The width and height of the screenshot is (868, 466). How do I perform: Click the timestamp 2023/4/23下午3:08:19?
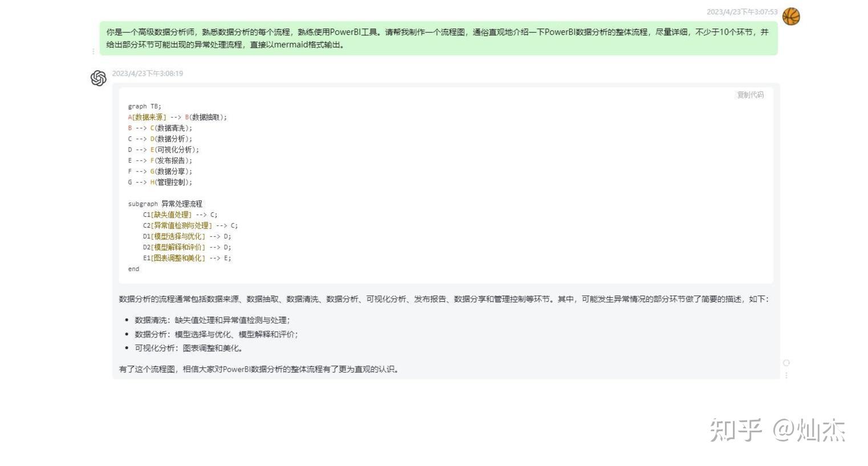click(x=148, y=74)
